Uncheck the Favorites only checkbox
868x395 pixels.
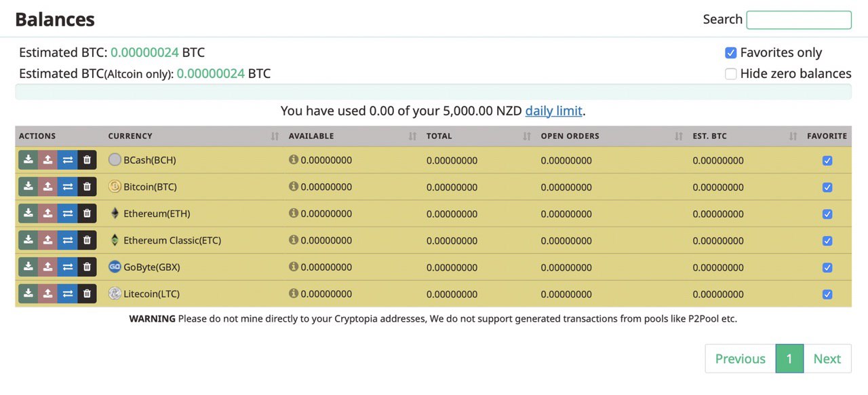(x=730, y=53)
